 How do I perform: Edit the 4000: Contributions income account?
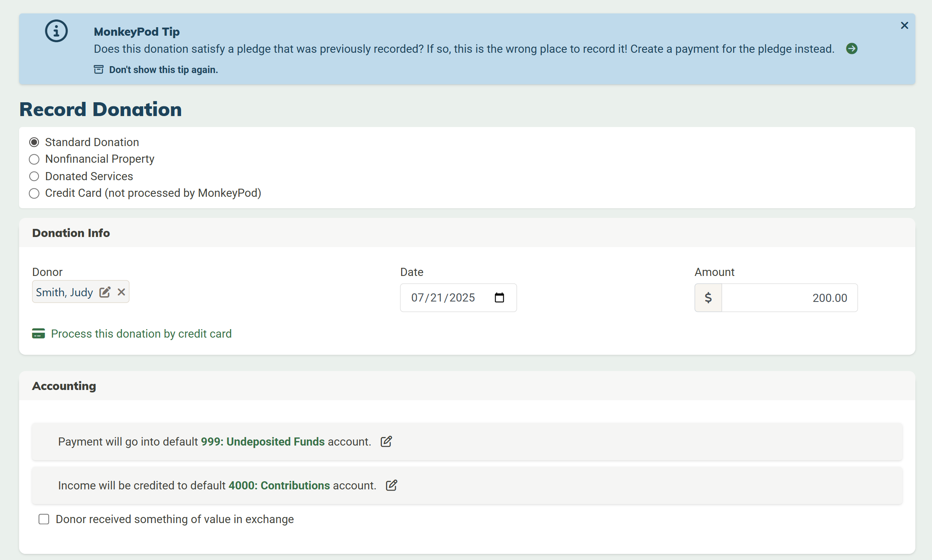391,485
